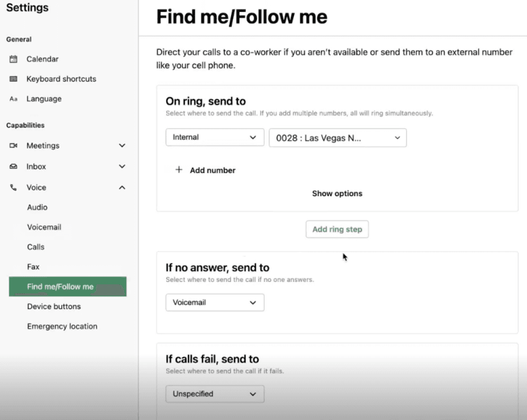527x420 pixels.
Task: Select Calls from the Voice menu
Action: pos(35,247)
